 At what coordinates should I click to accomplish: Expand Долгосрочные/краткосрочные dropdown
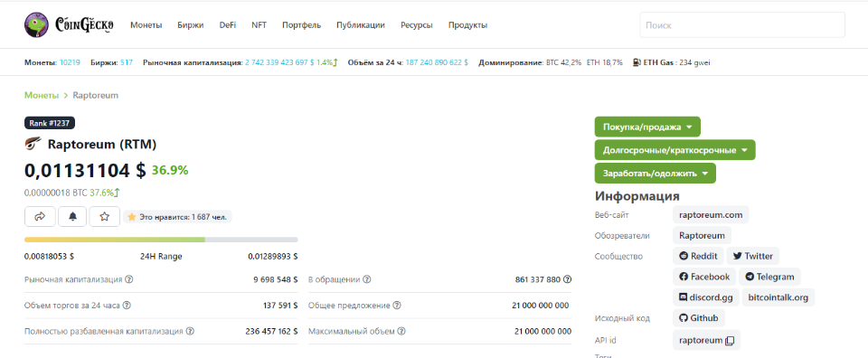click(675, 150)
